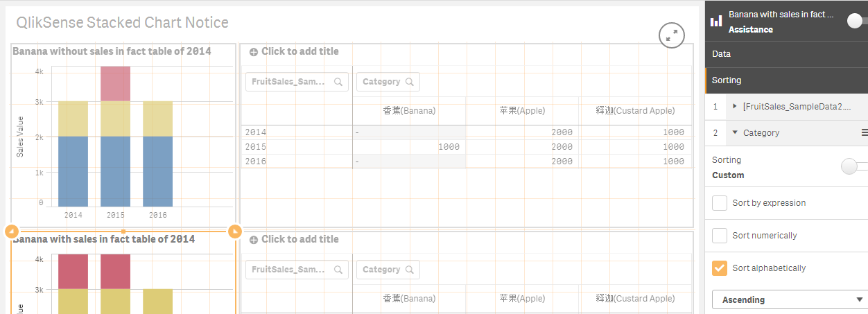Screen dimensions: 868x314
Task: Check the Sort numerically option
Action: tap(720, 236)
